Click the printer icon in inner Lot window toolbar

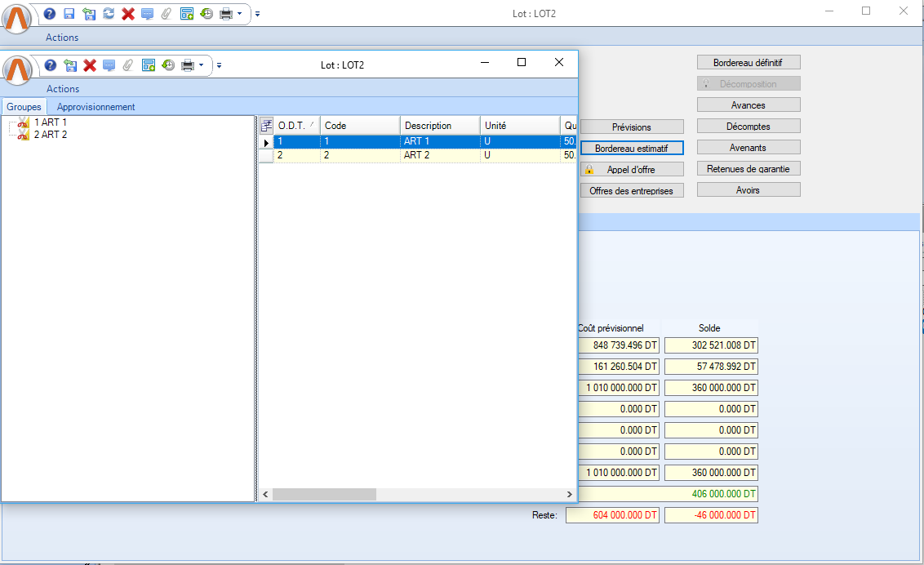187,65
